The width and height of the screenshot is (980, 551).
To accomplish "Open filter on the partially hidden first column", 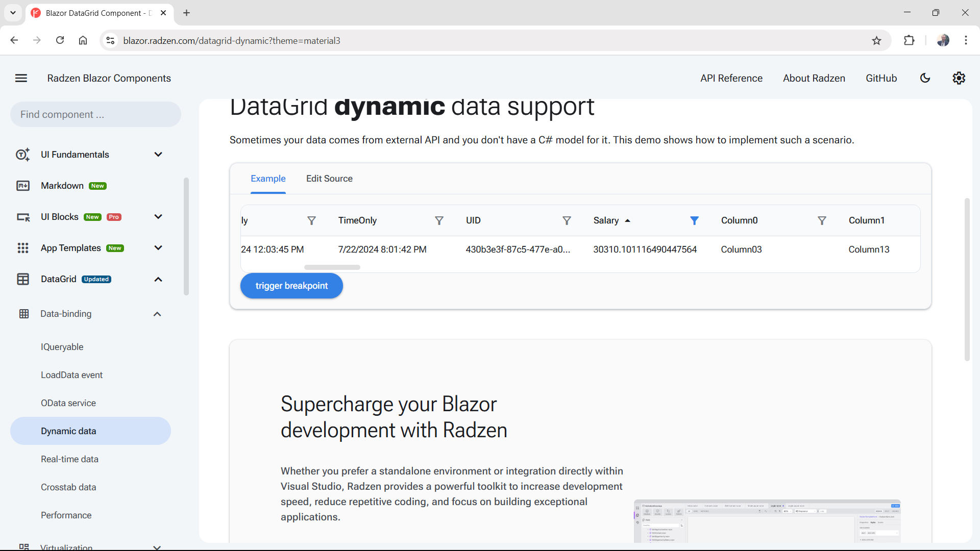I will [x=311, y=220].
